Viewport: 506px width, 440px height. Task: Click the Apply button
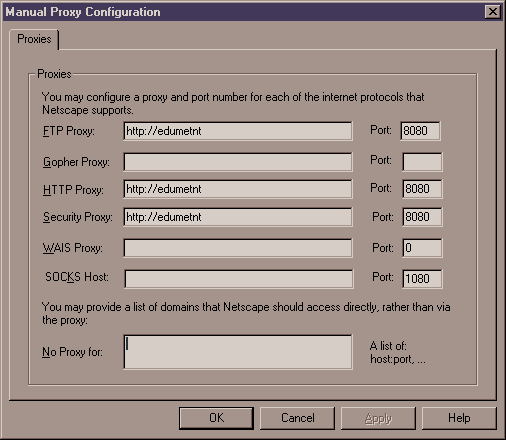pos(378,418)
